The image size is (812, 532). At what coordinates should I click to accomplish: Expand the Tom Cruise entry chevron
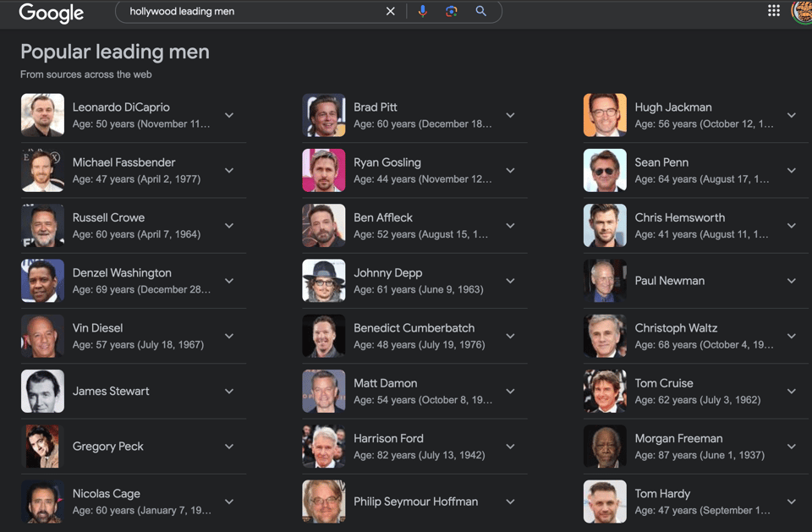coord(792,392)
